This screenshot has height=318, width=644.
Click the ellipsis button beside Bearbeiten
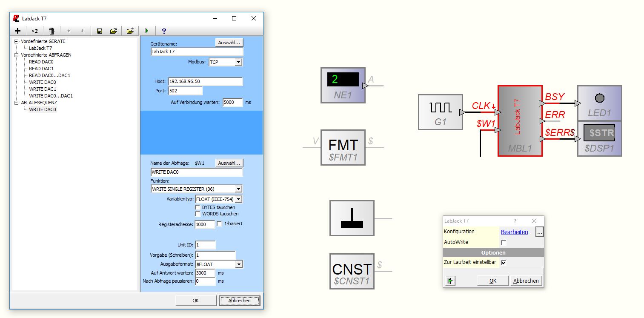(539, 232)
